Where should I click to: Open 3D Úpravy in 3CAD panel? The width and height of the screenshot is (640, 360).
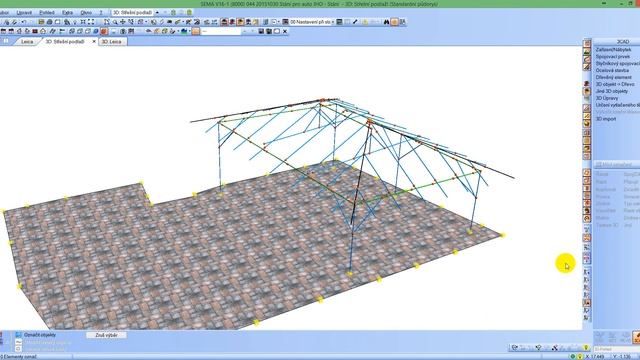click(x=607, y=98)
